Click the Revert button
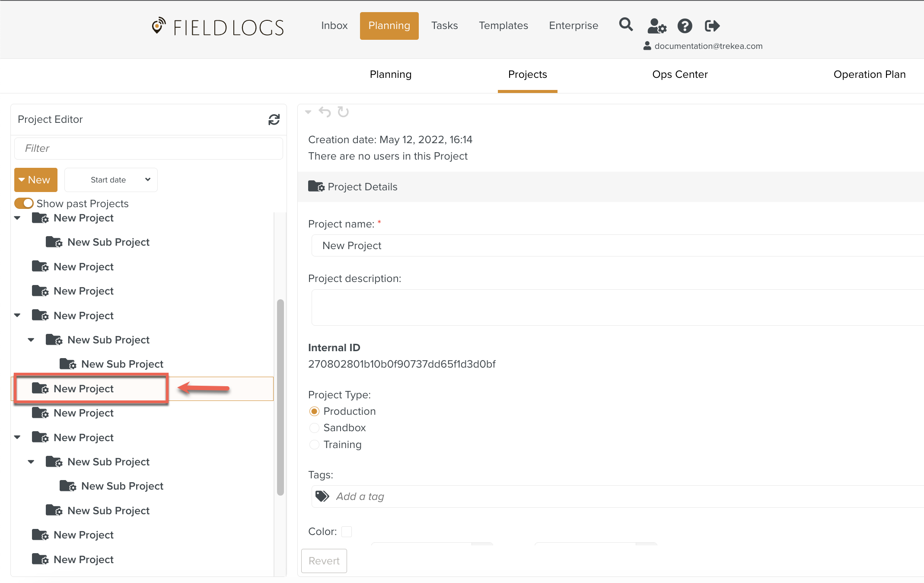Viewport: 924px width, 583px height. click(324, 561)
